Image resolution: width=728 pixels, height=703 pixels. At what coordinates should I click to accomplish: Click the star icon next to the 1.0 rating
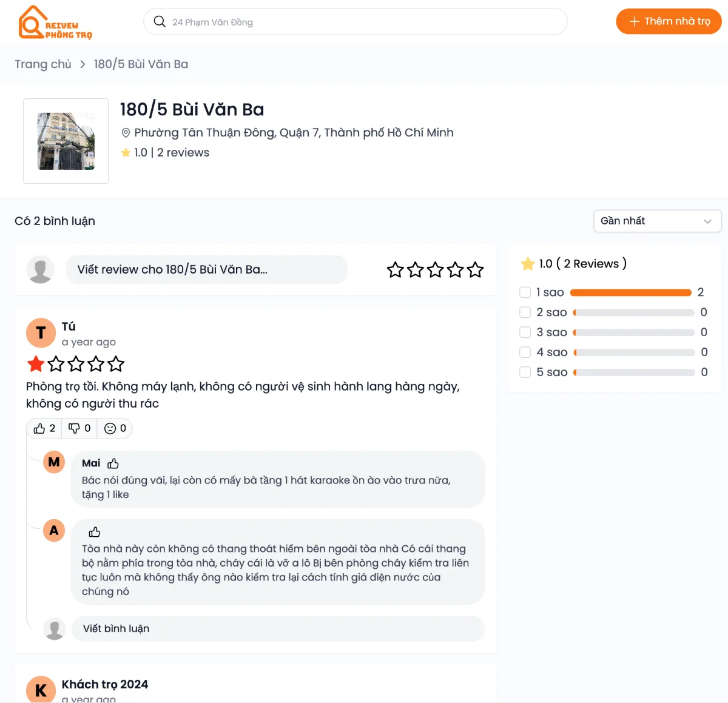[126, 152]
